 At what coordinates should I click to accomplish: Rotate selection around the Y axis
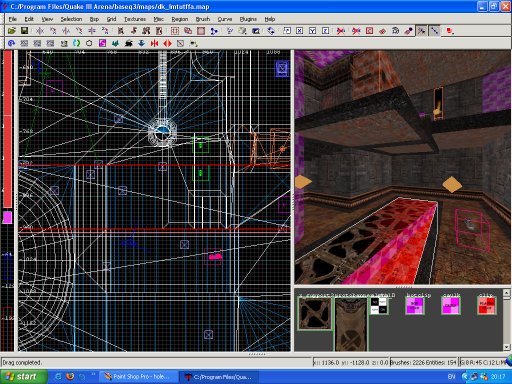pyautogui.click(x=79, y=31)
